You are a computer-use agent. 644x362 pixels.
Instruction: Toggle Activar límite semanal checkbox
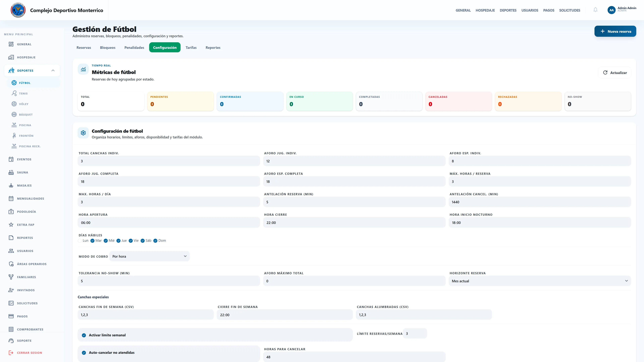coord(84,335)
